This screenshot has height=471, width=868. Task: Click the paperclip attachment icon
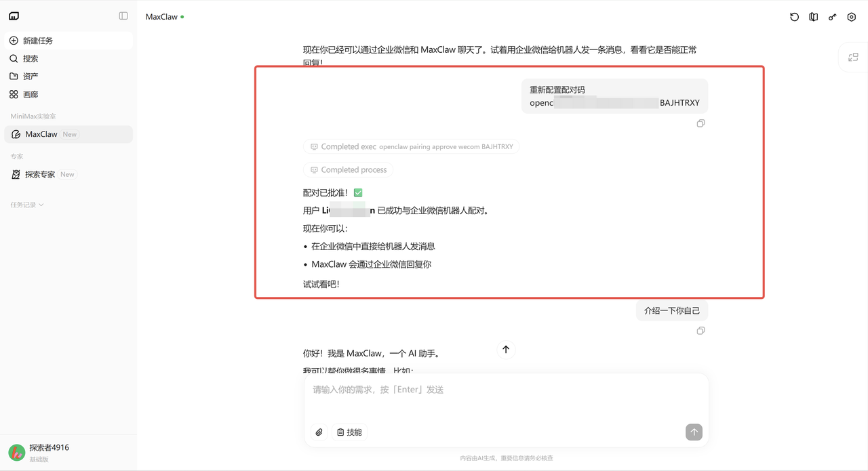tap(319, 432)
